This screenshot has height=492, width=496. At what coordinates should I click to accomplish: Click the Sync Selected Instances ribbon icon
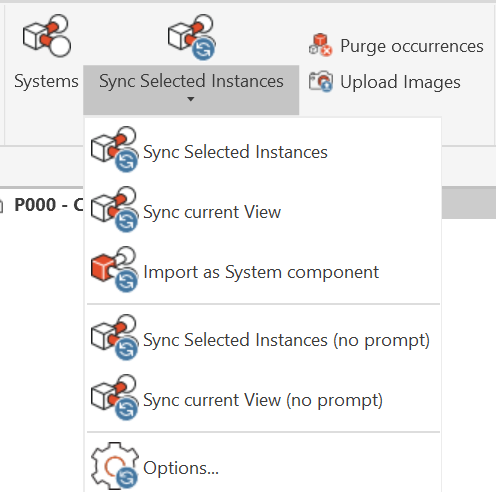tap(192, 37)
